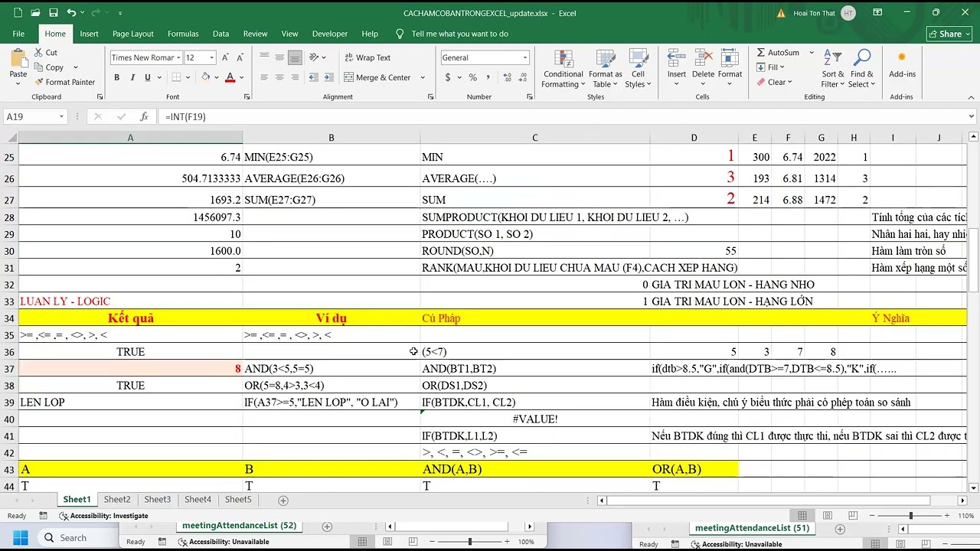Click the Save icon in quick access toolbar
The width and height of the screenshot is (980, 551).
[53, 13]
